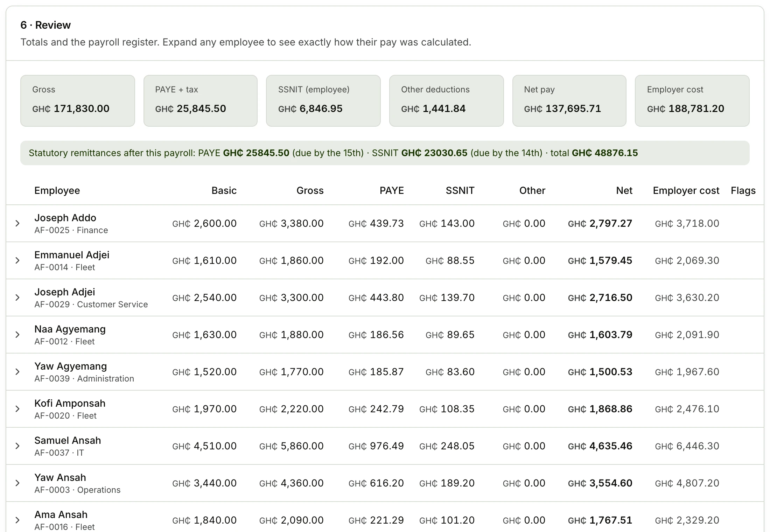
Task: Expand Naa Agyemang's row
Action: (x=17, y=335)
